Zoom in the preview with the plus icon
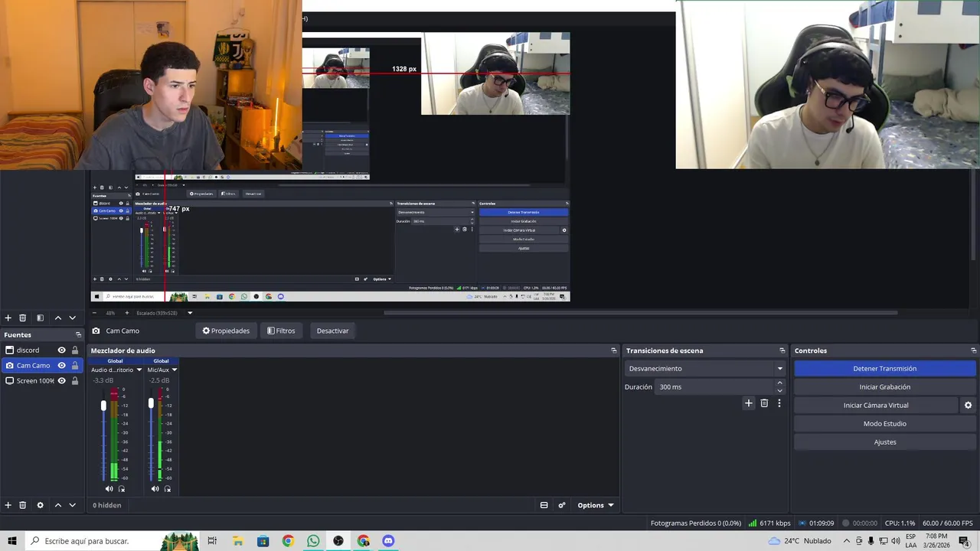980x551 pixels. 127,313
